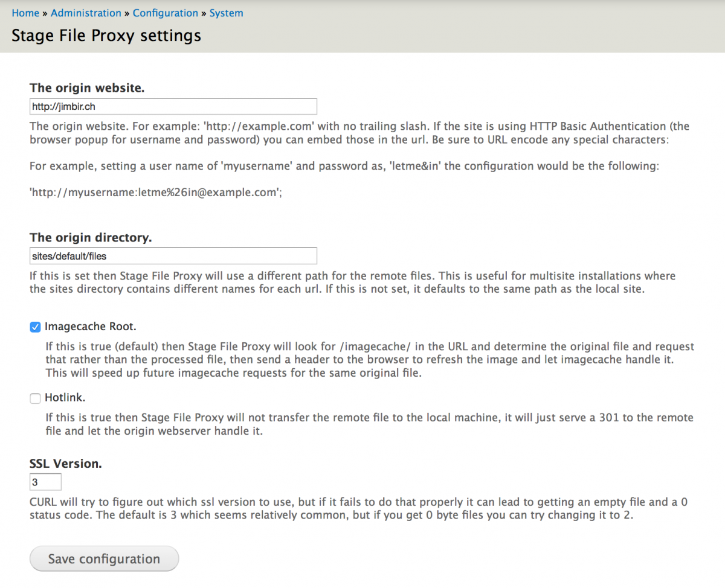Click the Imagecache Root label text
The height and width of the screenshot is (588, 725).
coord(91,327)
